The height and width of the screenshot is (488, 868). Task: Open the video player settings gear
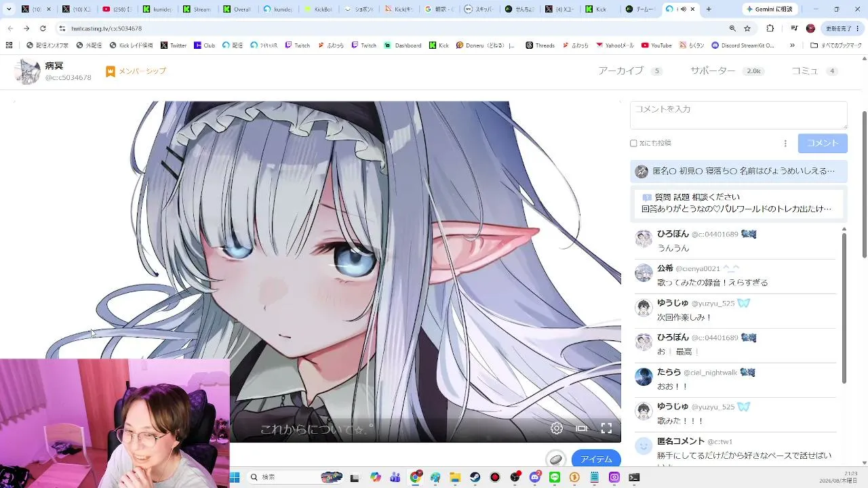(x=557, y=428)
